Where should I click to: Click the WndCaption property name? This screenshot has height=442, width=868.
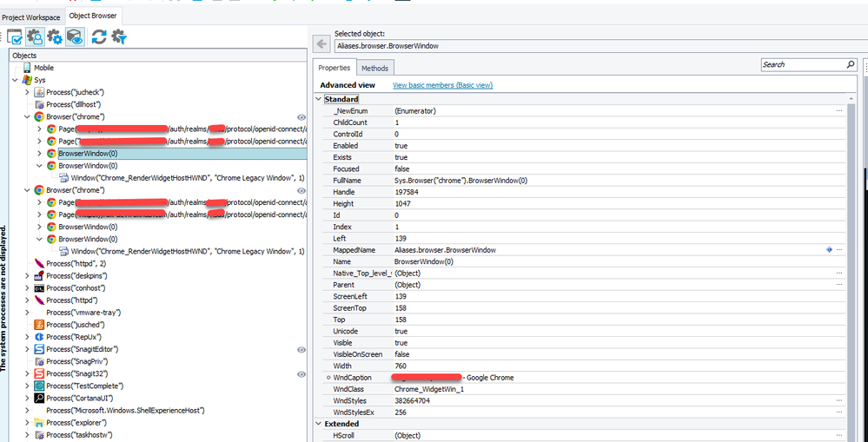[x=352, y=377]
